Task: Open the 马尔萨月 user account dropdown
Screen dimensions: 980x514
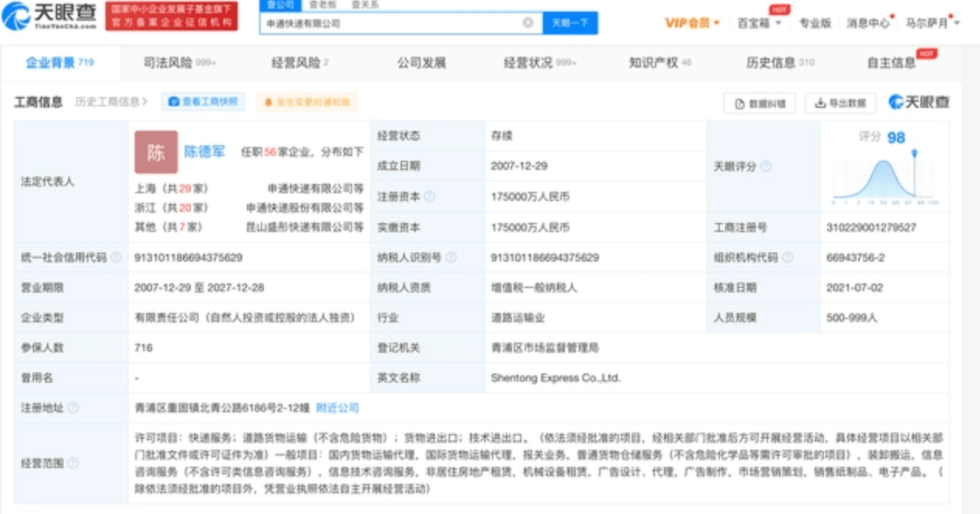Action: [x=932, y=23]
